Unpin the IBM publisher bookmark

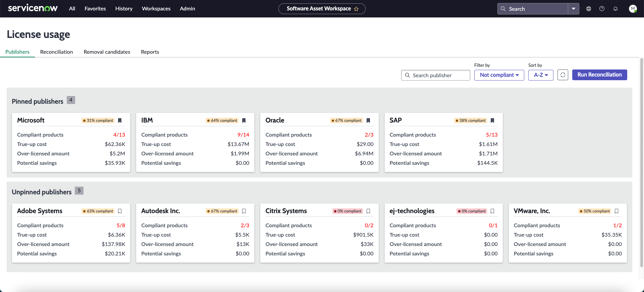[244, 120]
